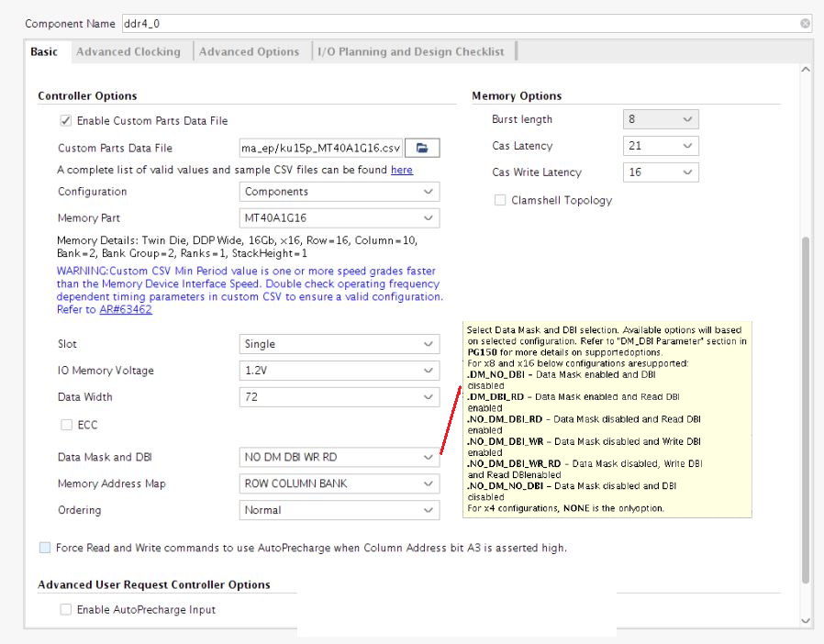Toggle Enable AutoPrecharge Input checkbox
824x644 pixels.
point(65,609)
